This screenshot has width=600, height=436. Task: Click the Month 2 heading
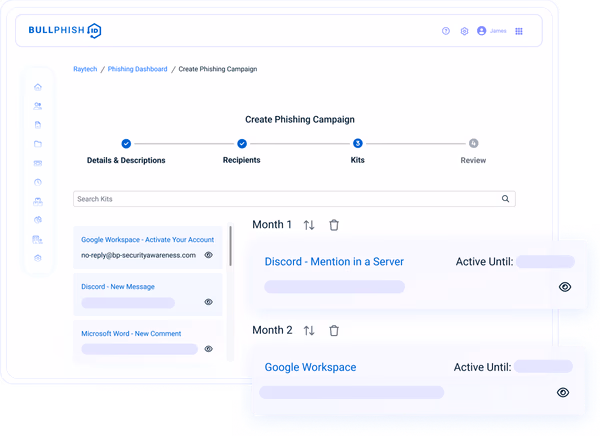(x=272, y=330)
